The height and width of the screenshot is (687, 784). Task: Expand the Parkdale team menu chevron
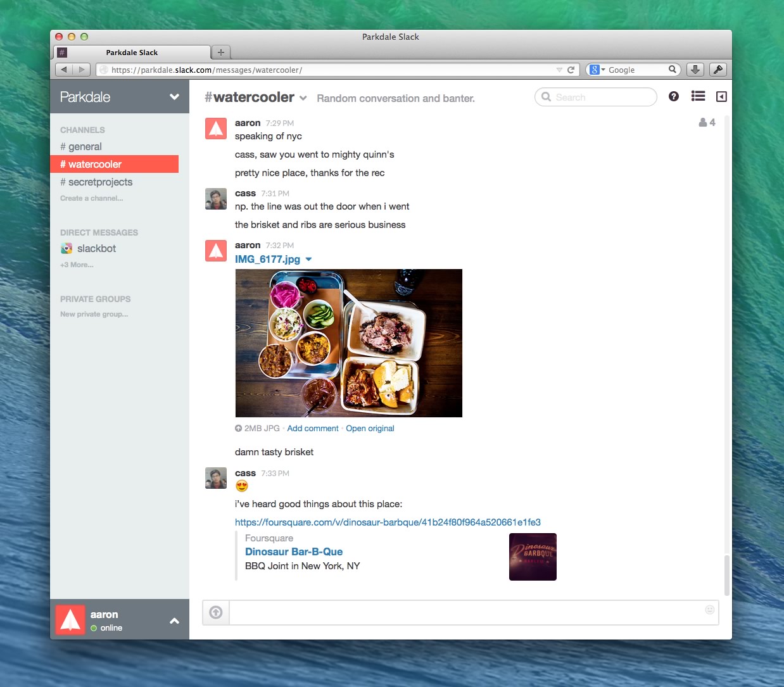pos(174,97)
